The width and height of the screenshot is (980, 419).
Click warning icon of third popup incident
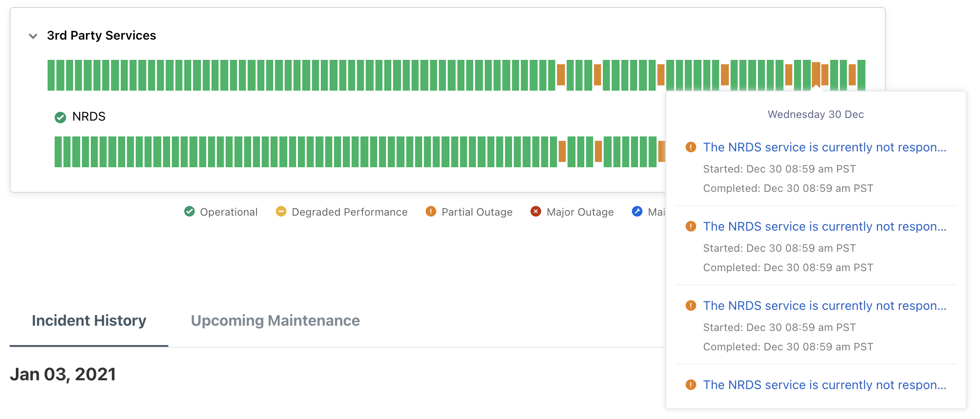(691, 305)
